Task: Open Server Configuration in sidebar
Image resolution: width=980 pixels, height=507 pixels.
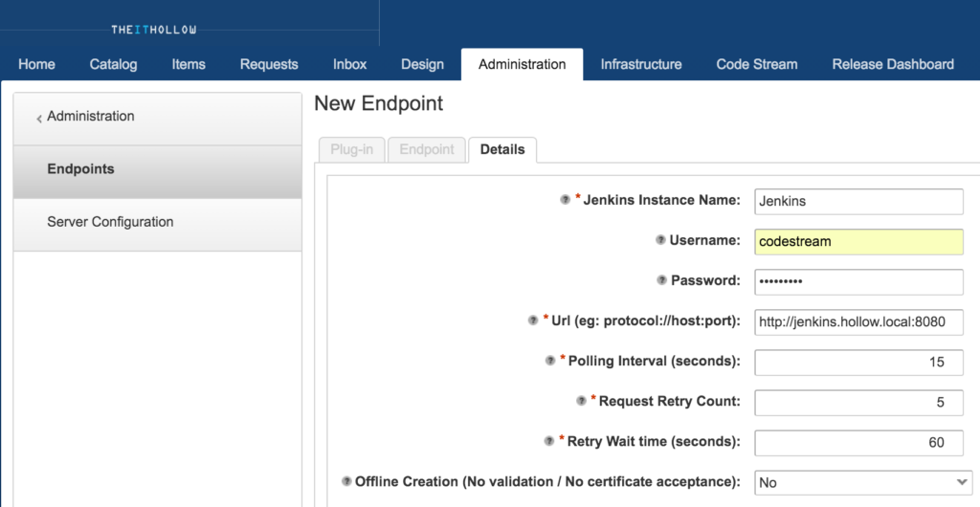Action: [x=110, y=222]
